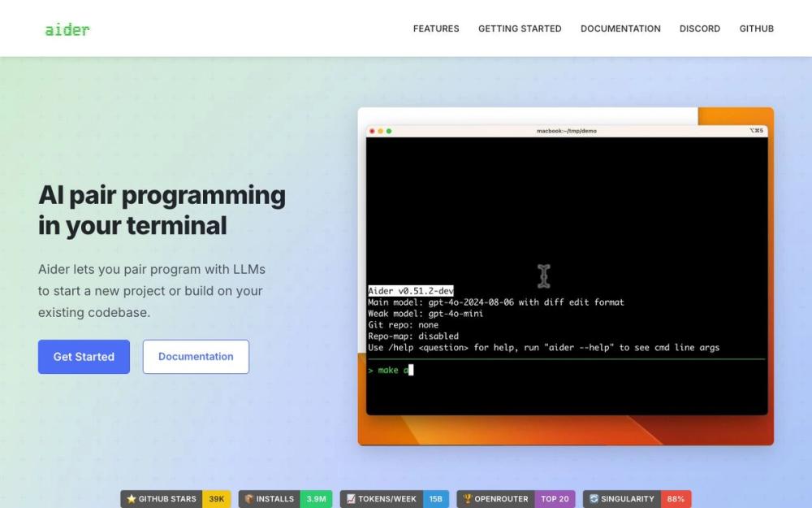Visit the Discord link

700,28
